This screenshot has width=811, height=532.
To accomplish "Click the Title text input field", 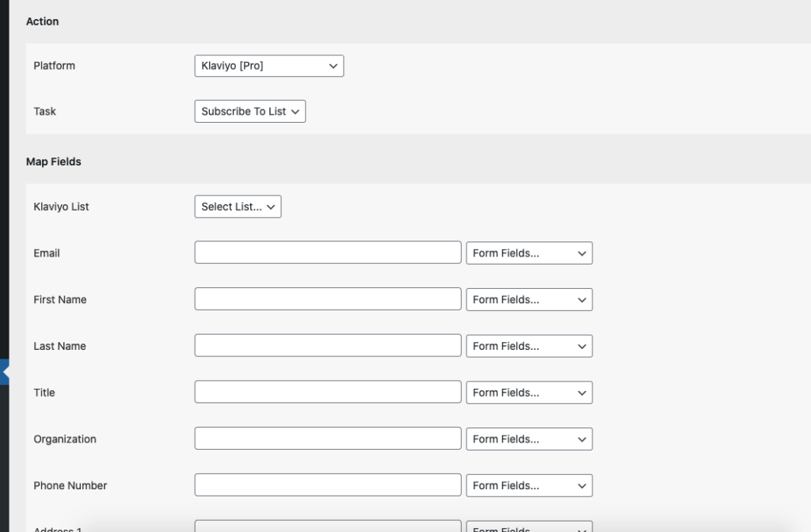I will [x=328, y=392].
